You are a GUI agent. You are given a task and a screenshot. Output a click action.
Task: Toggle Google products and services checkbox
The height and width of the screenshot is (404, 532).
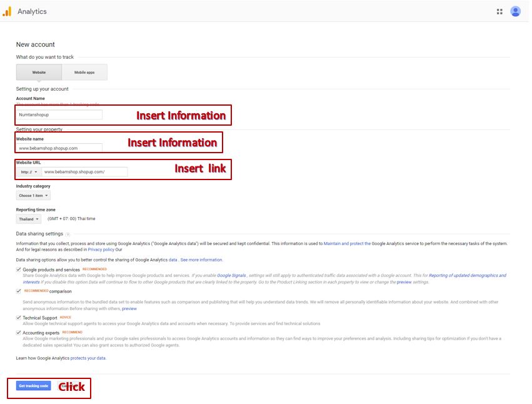[19, 270]
